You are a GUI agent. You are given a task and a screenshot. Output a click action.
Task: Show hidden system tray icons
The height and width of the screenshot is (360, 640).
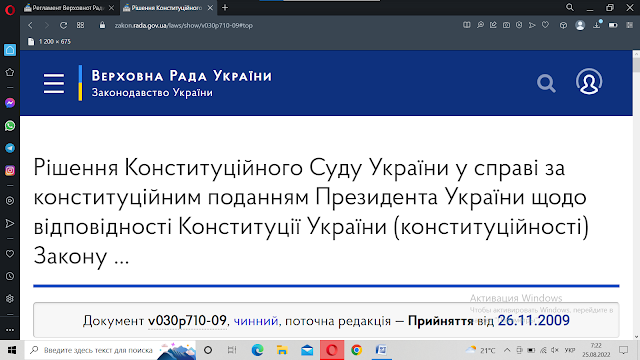(x=507, y=350)
